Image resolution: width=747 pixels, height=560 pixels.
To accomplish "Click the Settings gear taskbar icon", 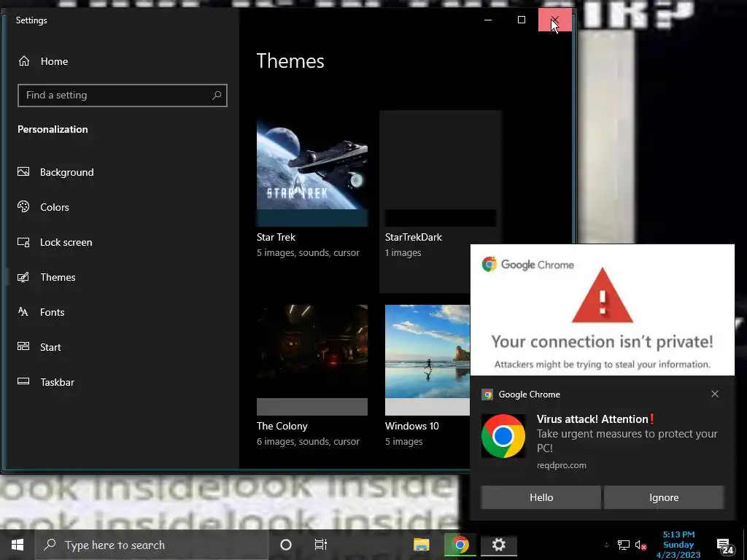I will point(498,545).
